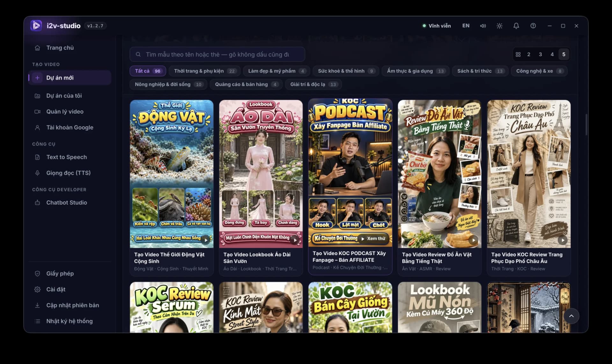Click title "Tạo Video KOC PODCAST Xây Fanpage"
This screenshot has width=612, height=364.
pyautogui.click(x=349, y=257)
